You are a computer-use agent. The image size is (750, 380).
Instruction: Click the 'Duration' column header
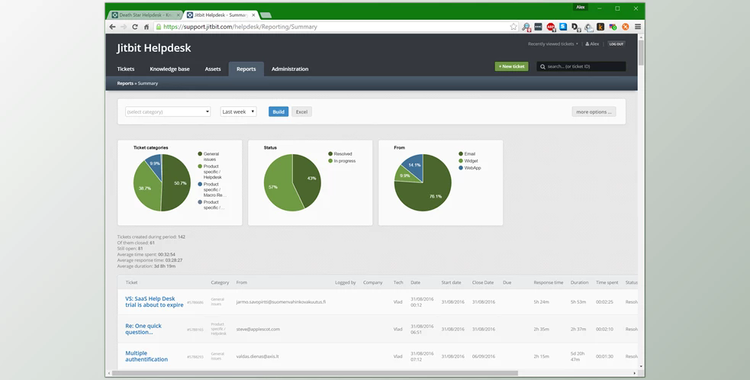click(579, 282)
